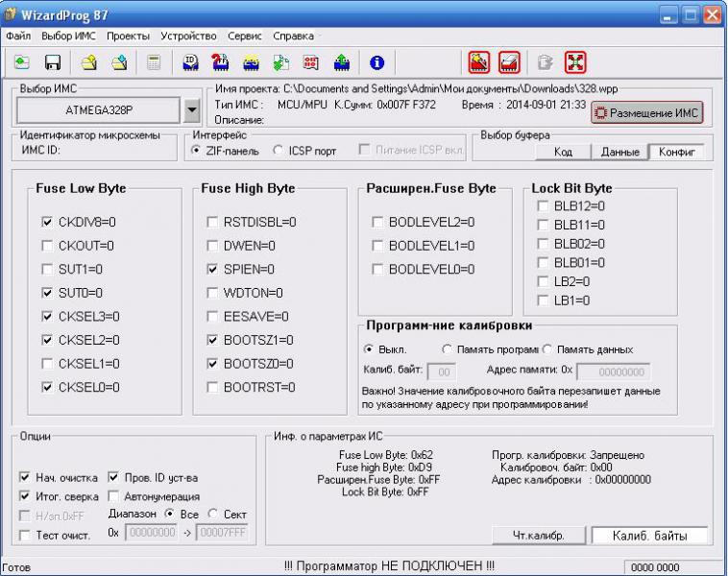The height and width of the screenshot is (576, 728).
Task: Select the ZIF-панель interface radio
Action: tap(196, 151)
